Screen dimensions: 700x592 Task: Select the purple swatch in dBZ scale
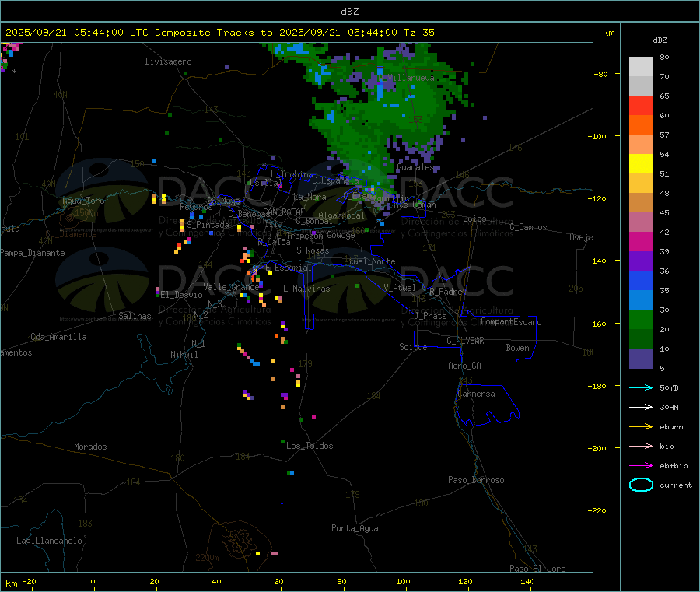point(641,261)
